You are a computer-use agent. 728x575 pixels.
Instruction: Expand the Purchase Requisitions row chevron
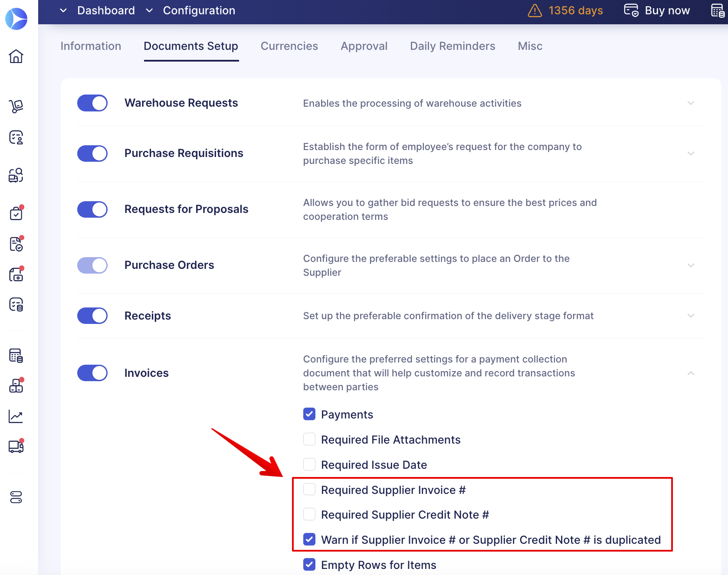tap(691, 154)
